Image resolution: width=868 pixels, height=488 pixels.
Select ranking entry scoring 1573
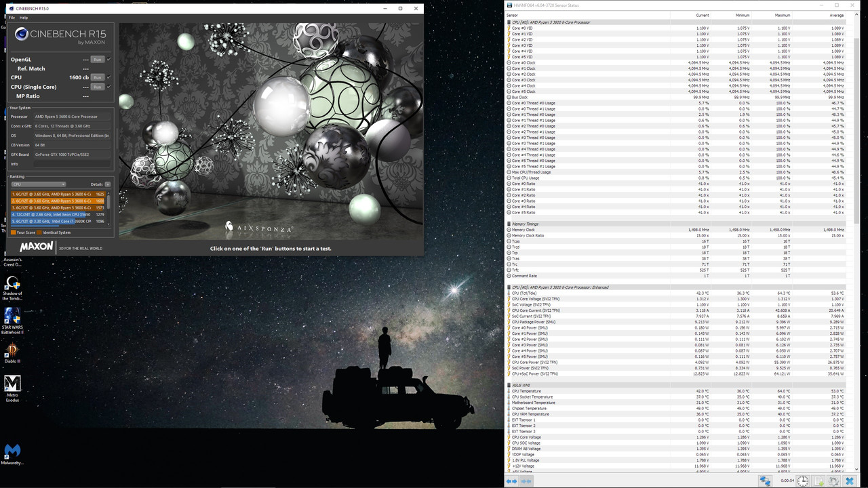pos(58,207)
